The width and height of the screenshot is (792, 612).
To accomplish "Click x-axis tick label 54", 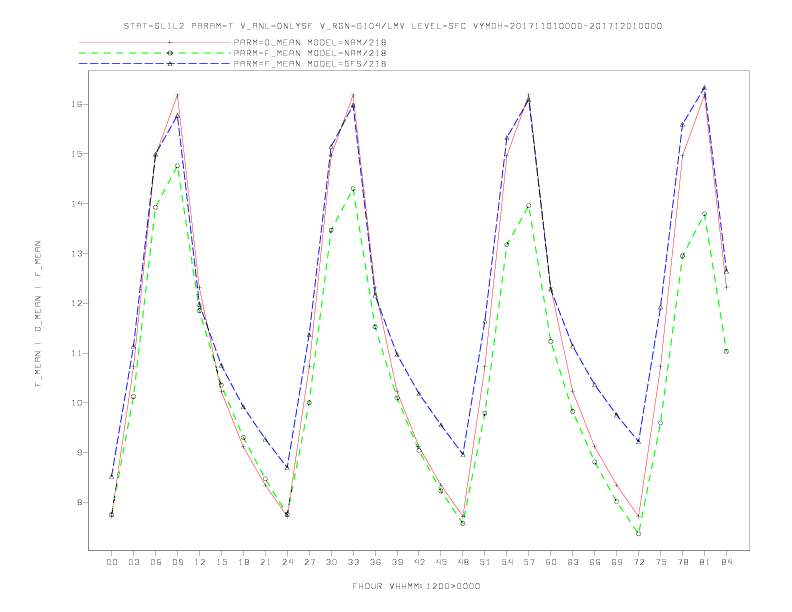I will (x=507, y=562).
